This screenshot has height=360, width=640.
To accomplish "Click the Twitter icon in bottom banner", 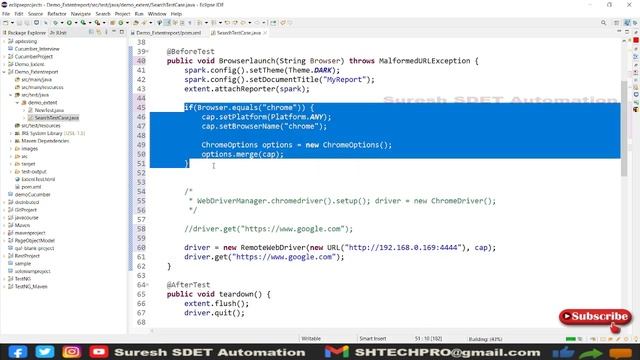I will [44, 352].
